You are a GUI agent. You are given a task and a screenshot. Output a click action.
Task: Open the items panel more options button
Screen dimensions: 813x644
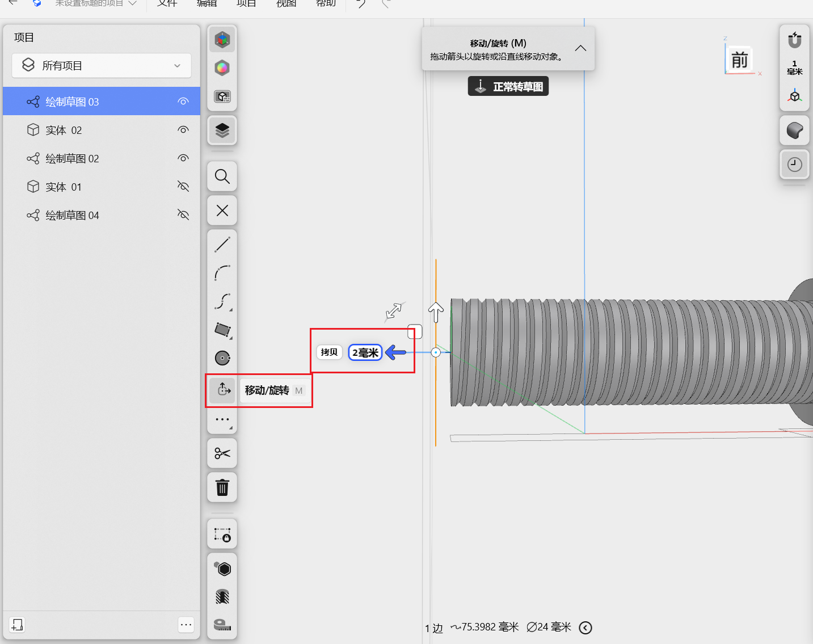click(x=186, y=625)
